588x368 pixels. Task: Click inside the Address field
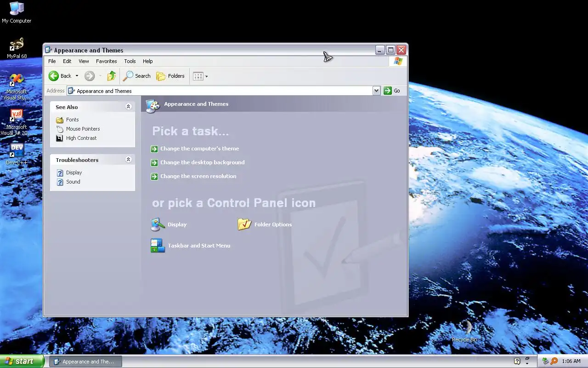coord(220,91)
